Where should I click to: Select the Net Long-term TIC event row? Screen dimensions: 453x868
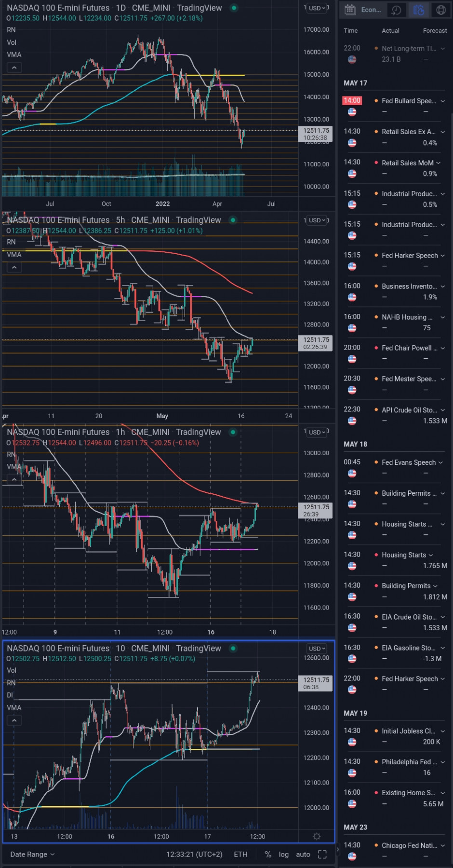[x=395, y=54]
